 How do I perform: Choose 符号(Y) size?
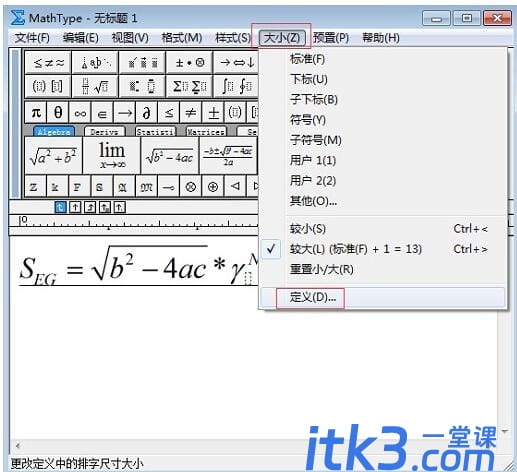[x=382, y=120]
